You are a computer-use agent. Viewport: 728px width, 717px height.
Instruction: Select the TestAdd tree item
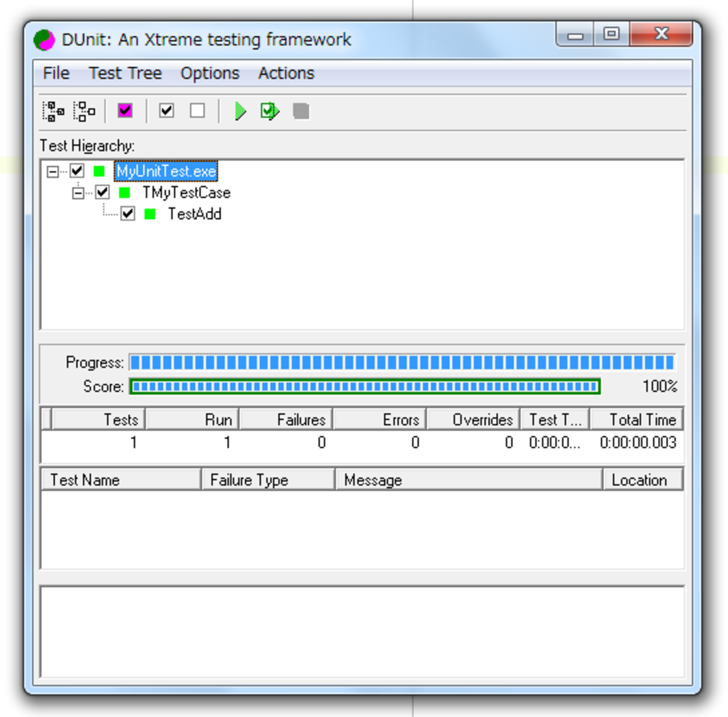coord(194,214)
